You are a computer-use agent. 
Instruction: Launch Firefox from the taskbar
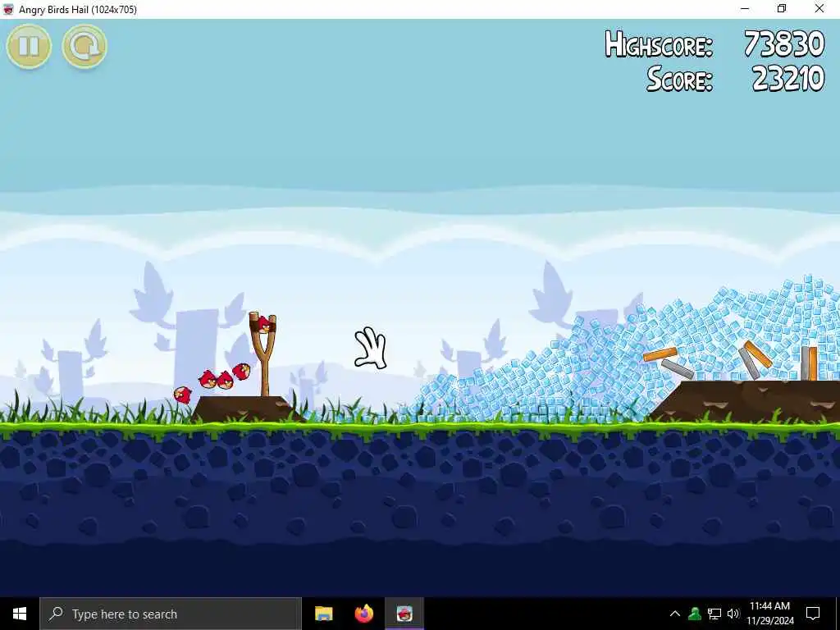pos(364,614)
